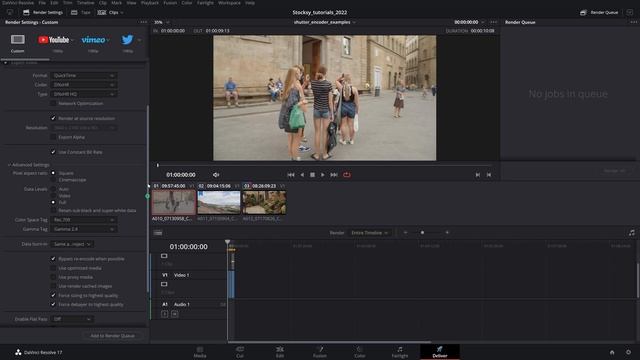Screen dimensions: 640x360
Task: Set Data Levels to Video
Action: [x=53, y=196]
